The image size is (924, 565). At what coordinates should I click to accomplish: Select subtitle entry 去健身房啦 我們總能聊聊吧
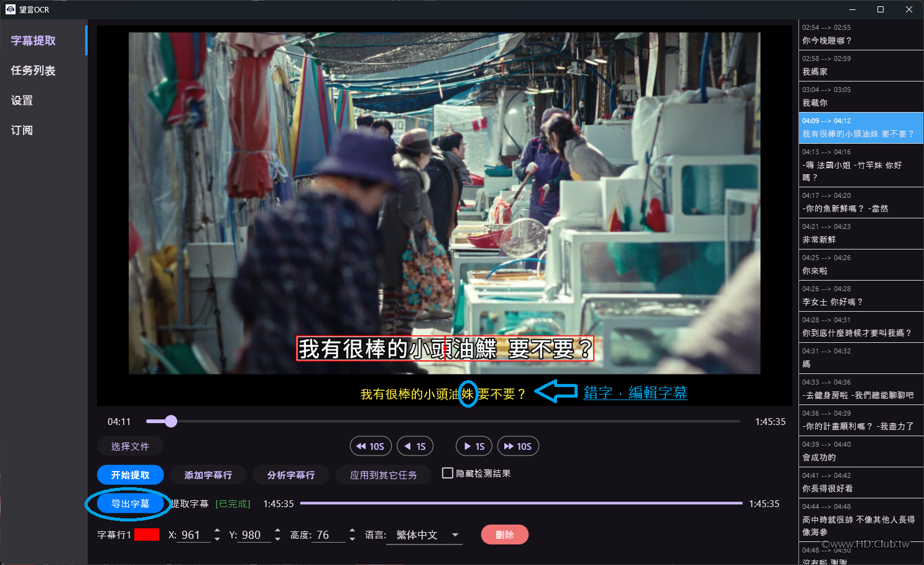tap(861, 389)
